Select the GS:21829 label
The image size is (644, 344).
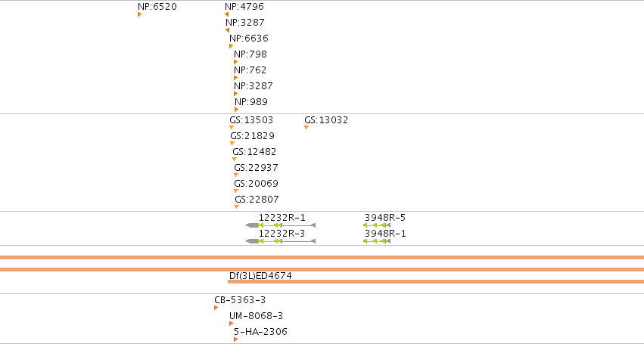pos(252,136)
